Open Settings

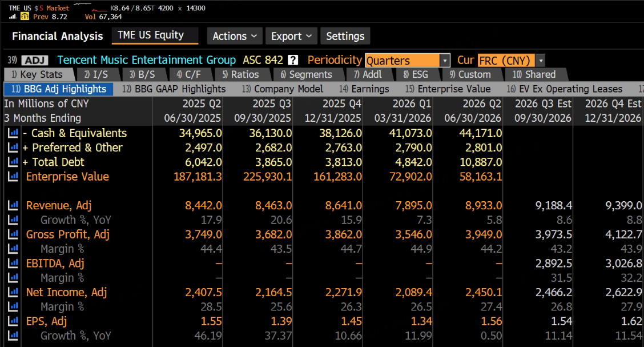345,36
